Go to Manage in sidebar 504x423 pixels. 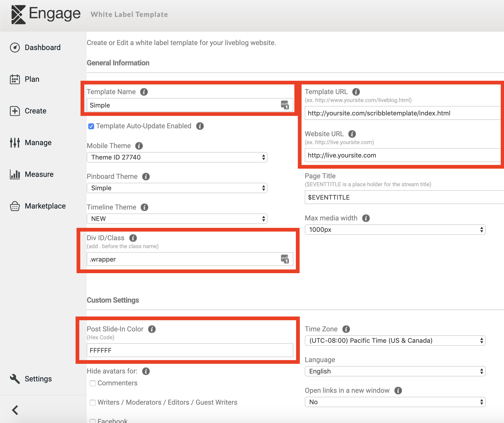tap(38, 143)
